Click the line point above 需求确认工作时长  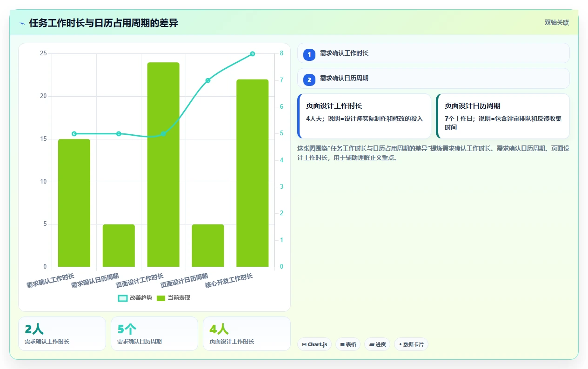[x=74, y=134]
